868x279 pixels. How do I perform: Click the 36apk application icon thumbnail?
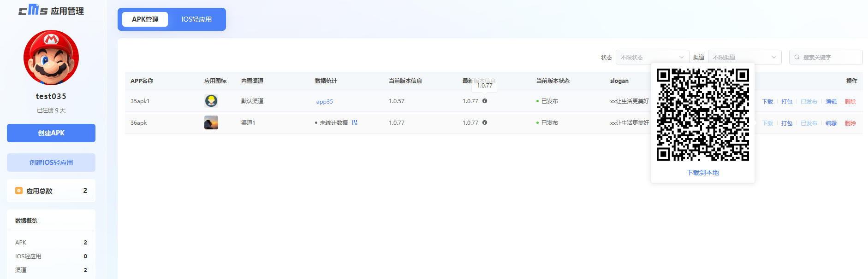coord(211,122)
